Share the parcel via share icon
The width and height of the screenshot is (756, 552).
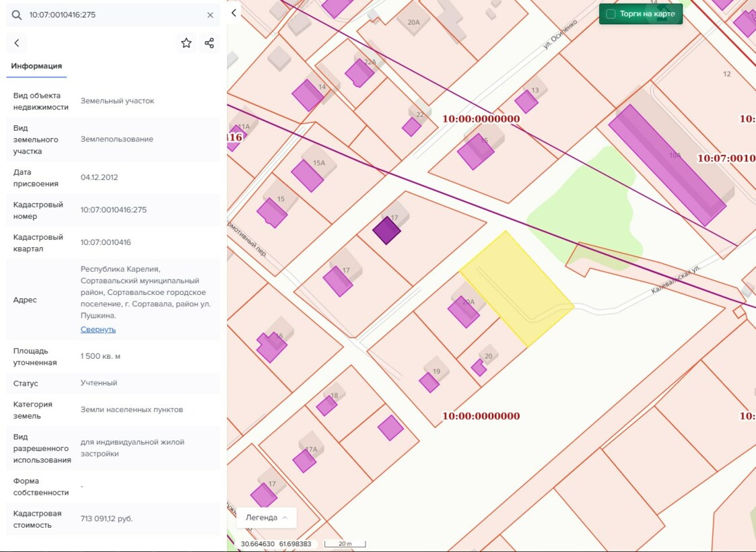pyautogui.click(x=209, y=43)
